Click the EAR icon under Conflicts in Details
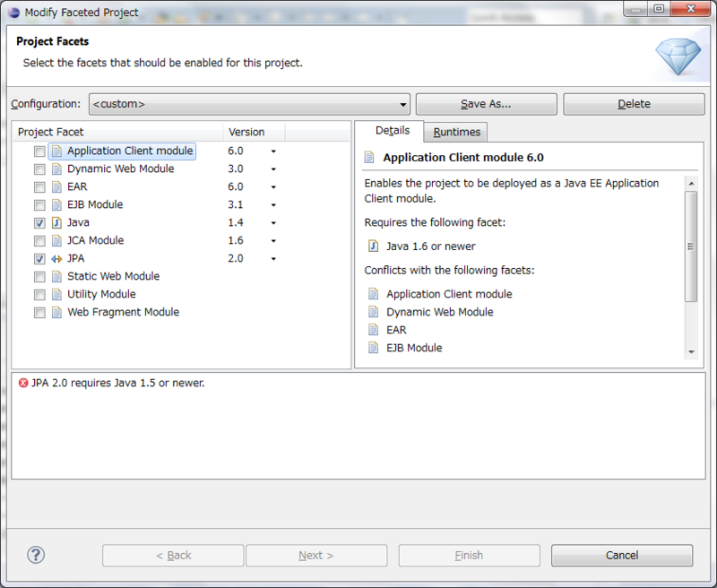 click(373, 330)
